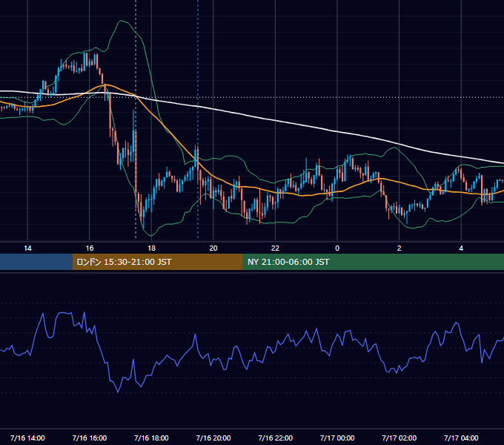Click the 7/16 18:00 date label
The height and width of the screenshot is (445, 504).
(151, 438)
